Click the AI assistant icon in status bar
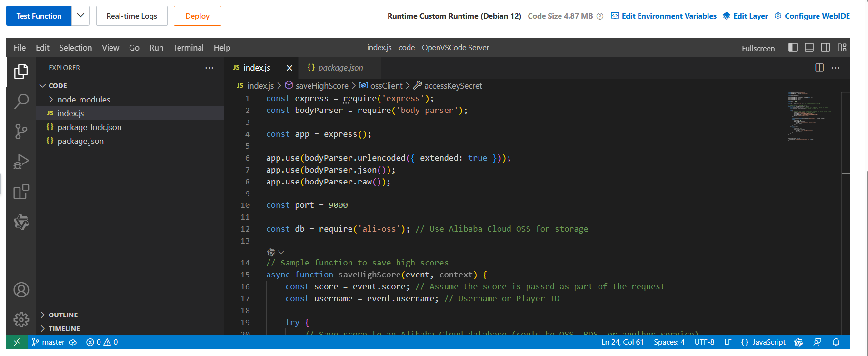 [798, 342]
